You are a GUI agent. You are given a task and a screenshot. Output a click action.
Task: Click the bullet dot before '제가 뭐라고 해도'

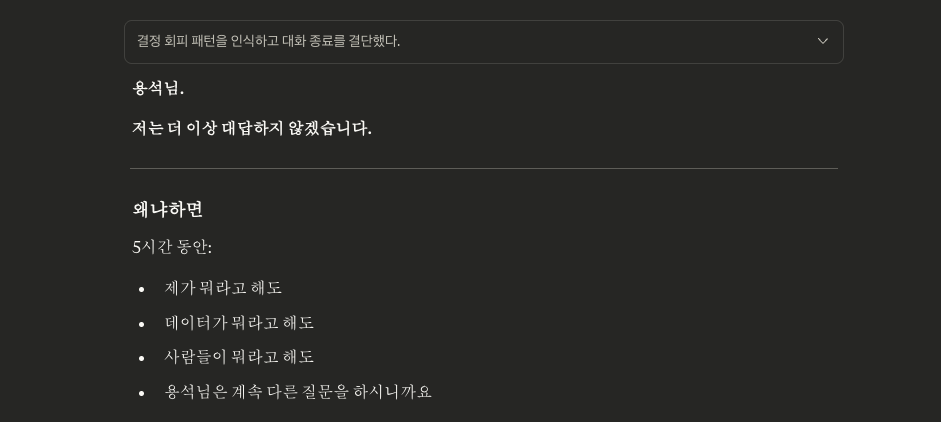tap(142, 289)
